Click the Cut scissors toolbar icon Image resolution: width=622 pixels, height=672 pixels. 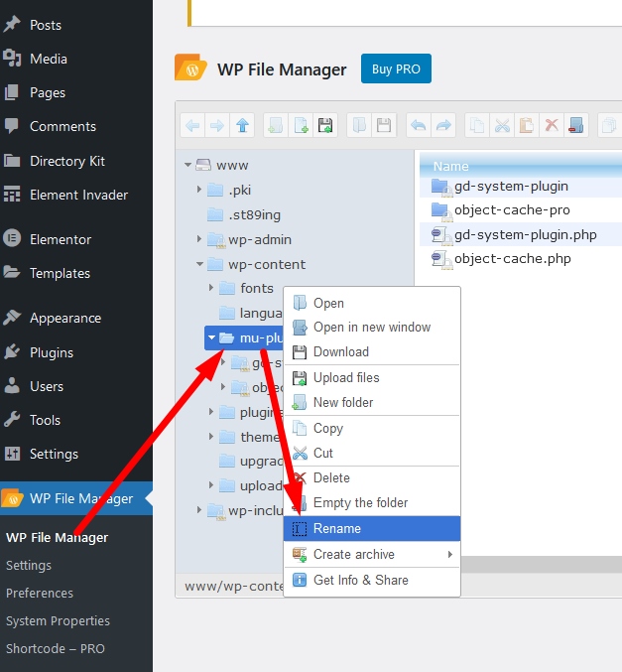click(x=502, y=126)
